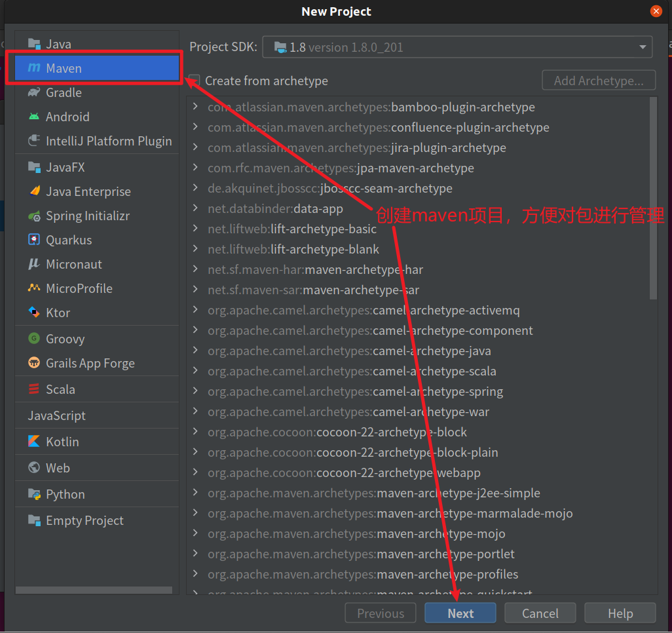This screenshot has height=633, width=672.
Task: Click the Groovy green icon
Action: click(x=34, y=338)
